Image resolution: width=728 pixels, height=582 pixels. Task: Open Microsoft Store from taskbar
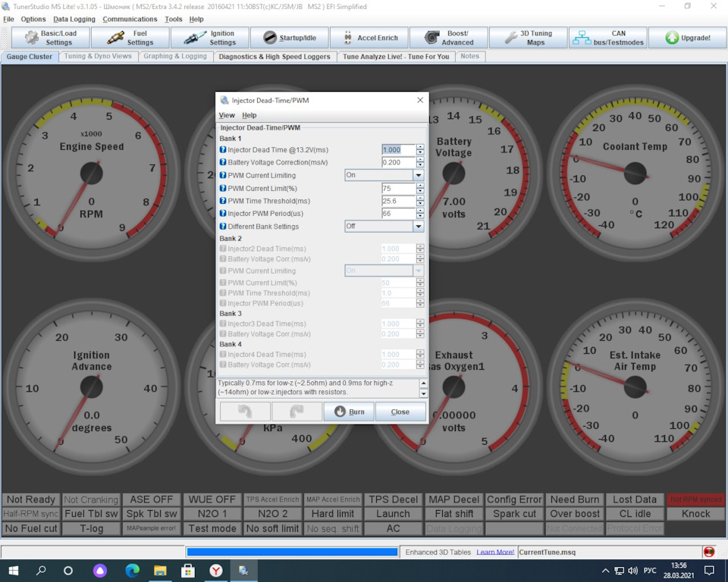tap(188, 571)
